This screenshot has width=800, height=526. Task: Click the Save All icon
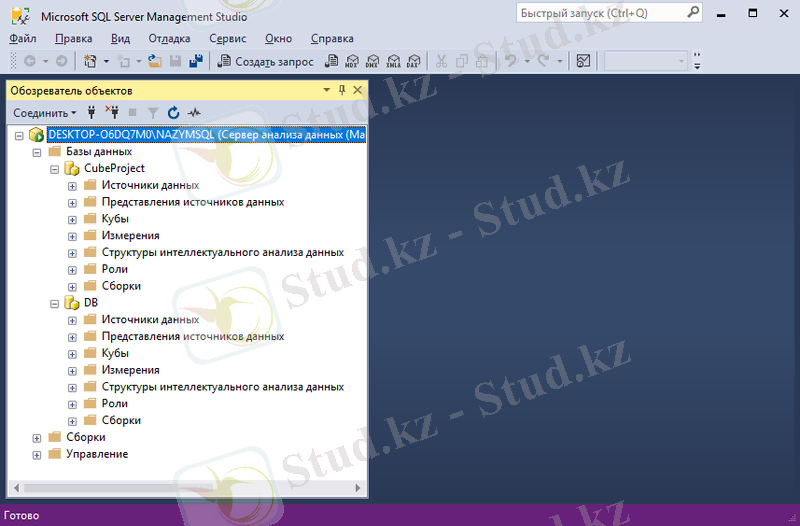[x=196, y=61]
